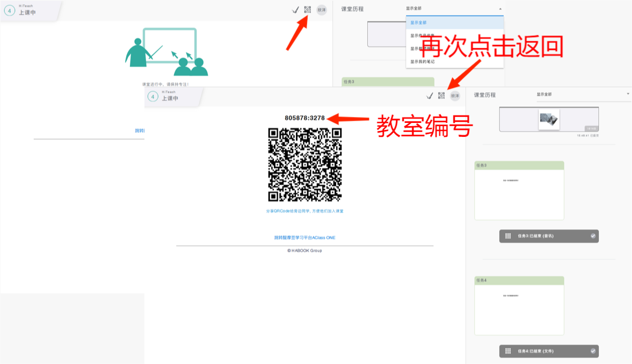The height and width of the screenshot is (364, 632).
Task: Open the 跳转醍摩豆学习平台AClass ONE link
Action: [x=304, y=237]
